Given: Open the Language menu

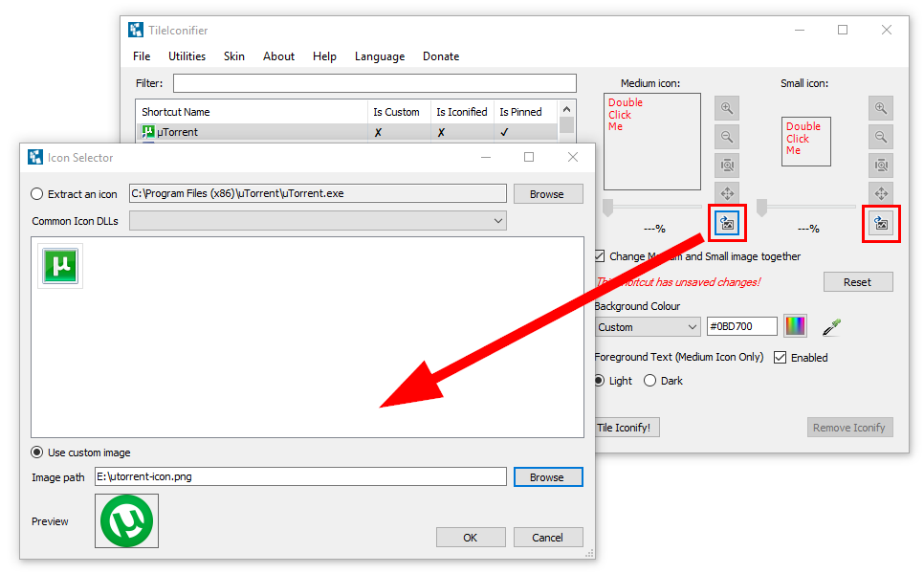Looking at the screenshot, I should coord(380,56).
